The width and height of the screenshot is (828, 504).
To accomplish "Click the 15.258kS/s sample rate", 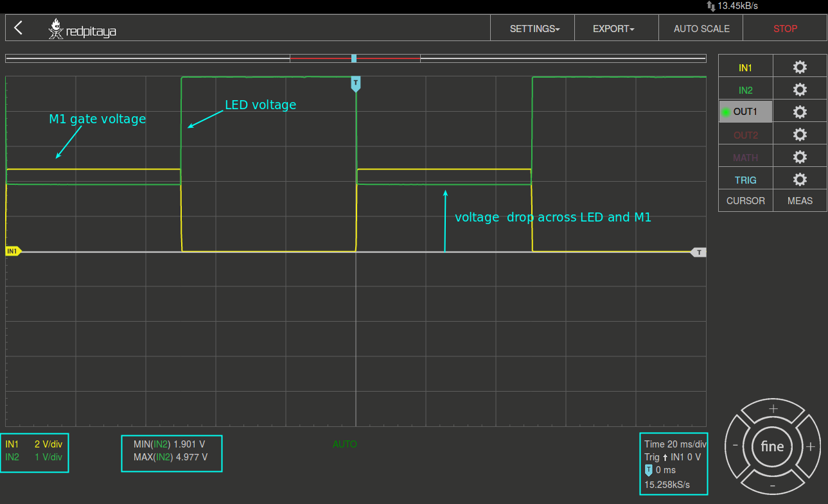I will [x=667, y=485].
